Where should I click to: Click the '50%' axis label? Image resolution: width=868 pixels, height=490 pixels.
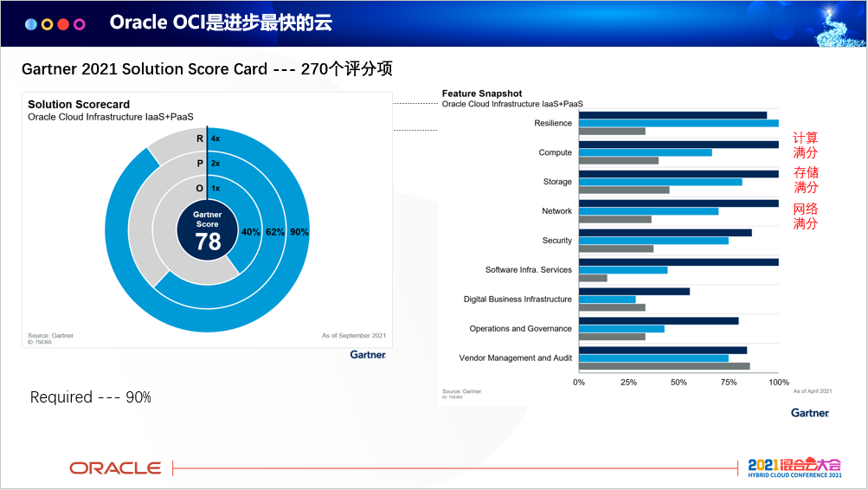[x=678, y=382]
